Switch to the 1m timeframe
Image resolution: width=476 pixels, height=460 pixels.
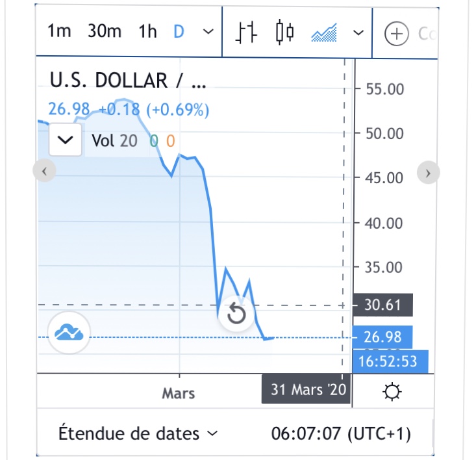(59, 31)
